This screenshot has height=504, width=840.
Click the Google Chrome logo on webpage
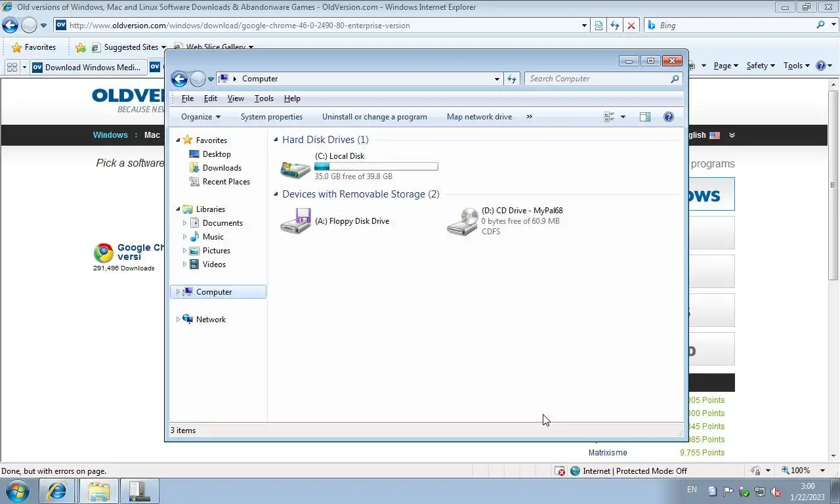click(x=103, y=253)
